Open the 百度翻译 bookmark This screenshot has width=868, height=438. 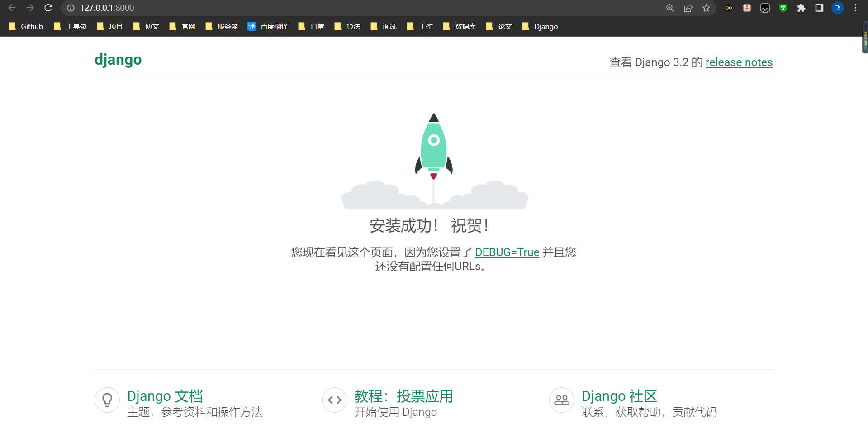pos(268,27)
